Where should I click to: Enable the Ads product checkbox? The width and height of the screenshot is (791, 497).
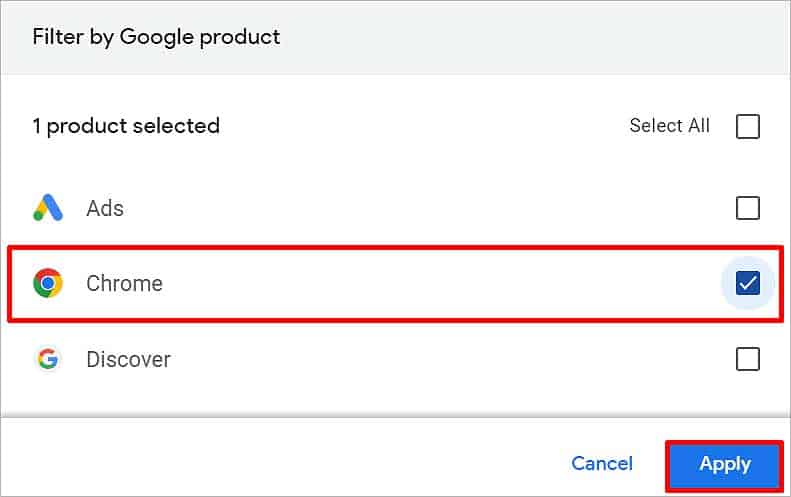pos(748,208)
